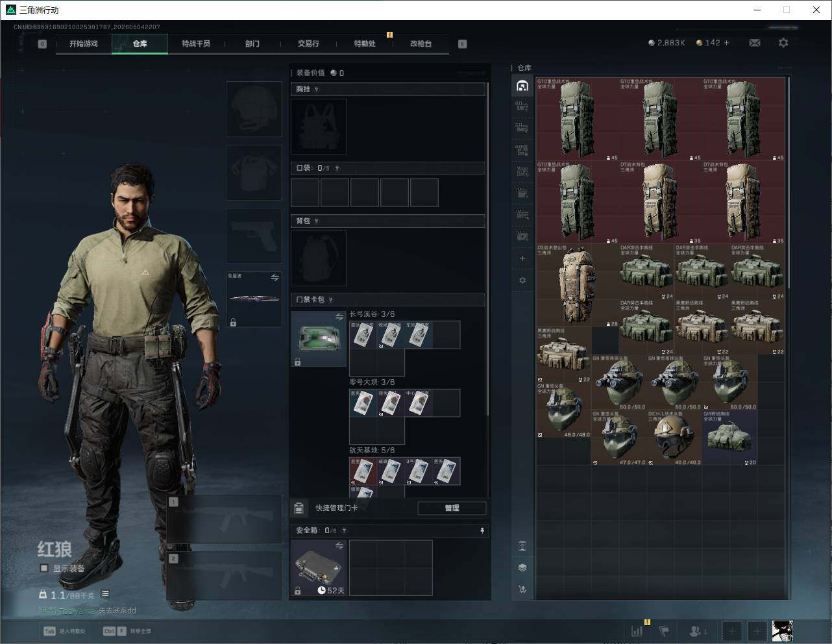The width and height of the screenshot is (832, 644).
Task: Select the empty 胸挂 chest rig slot
Action: click(x=319, y=127)
